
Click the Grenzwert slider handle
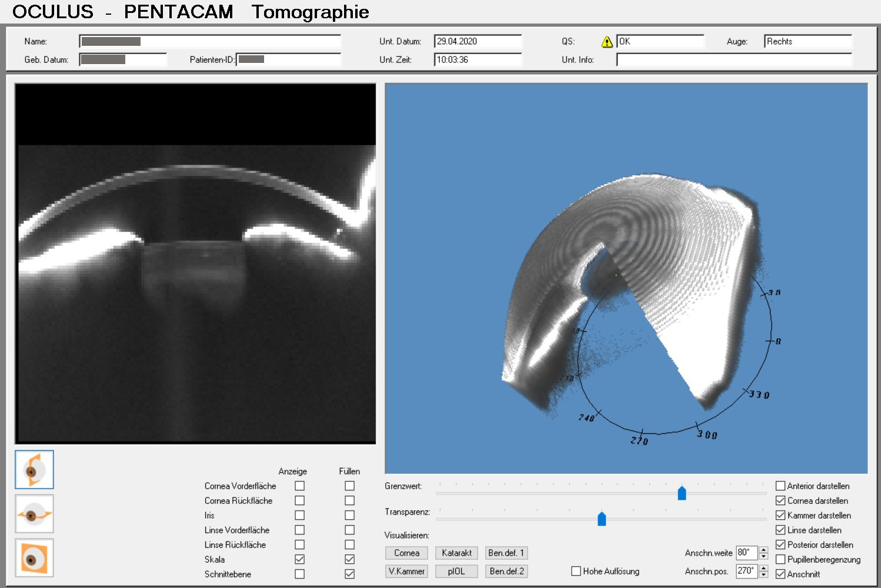tap(682, 493)
